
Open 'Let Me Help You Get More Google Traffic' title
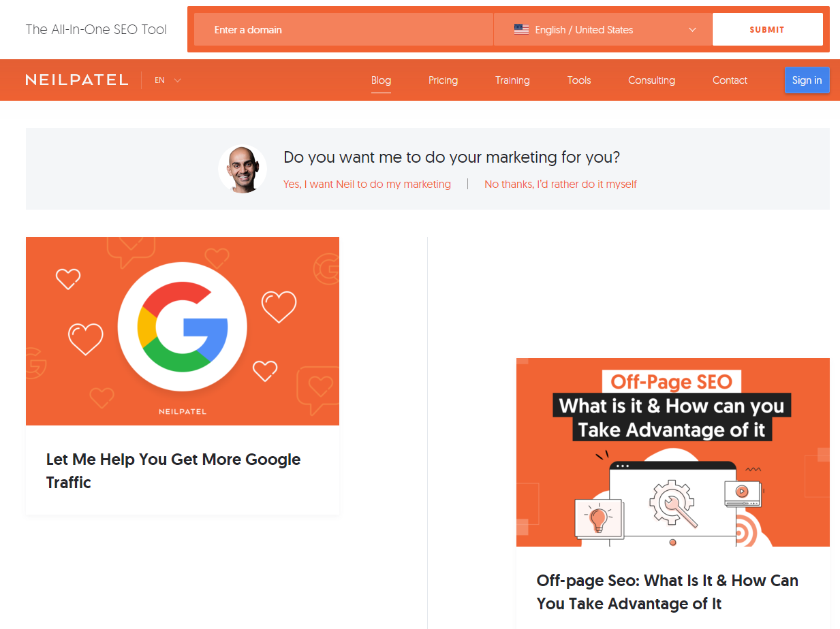[173, 470]
